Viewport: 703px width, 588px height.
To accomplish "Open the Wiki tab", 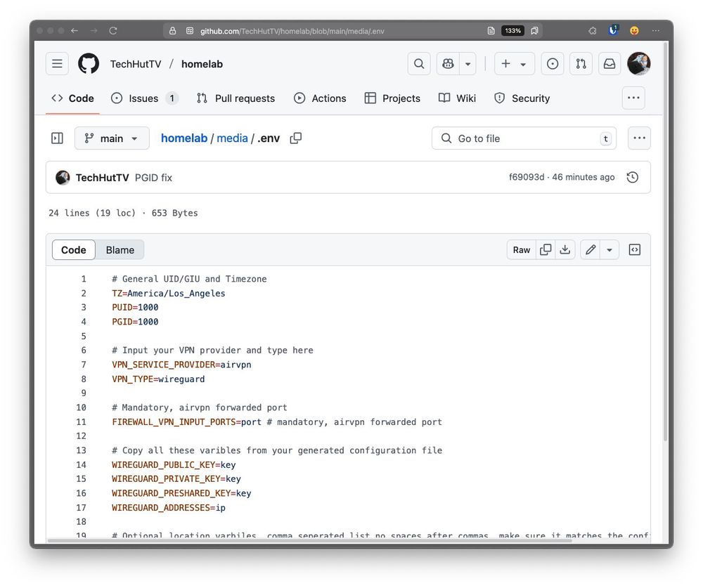I will coord(458,98).
